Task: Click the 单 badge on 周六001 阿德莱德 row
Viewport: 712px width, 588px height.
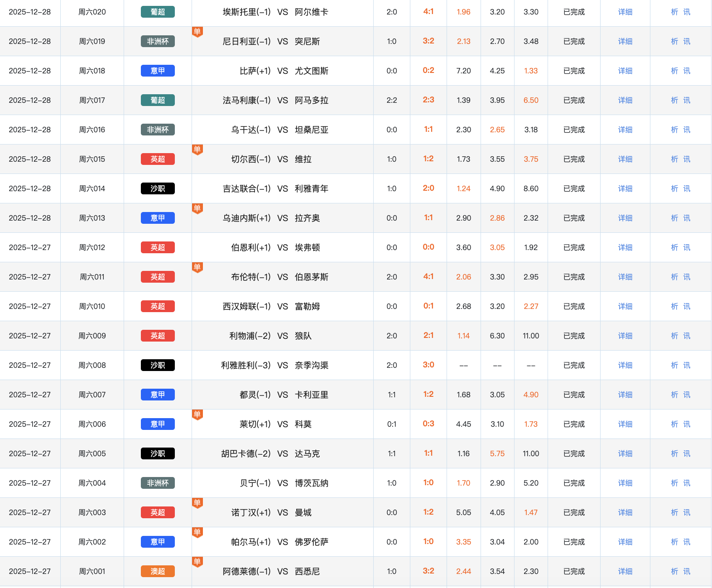Action: (x=197, y=562)
